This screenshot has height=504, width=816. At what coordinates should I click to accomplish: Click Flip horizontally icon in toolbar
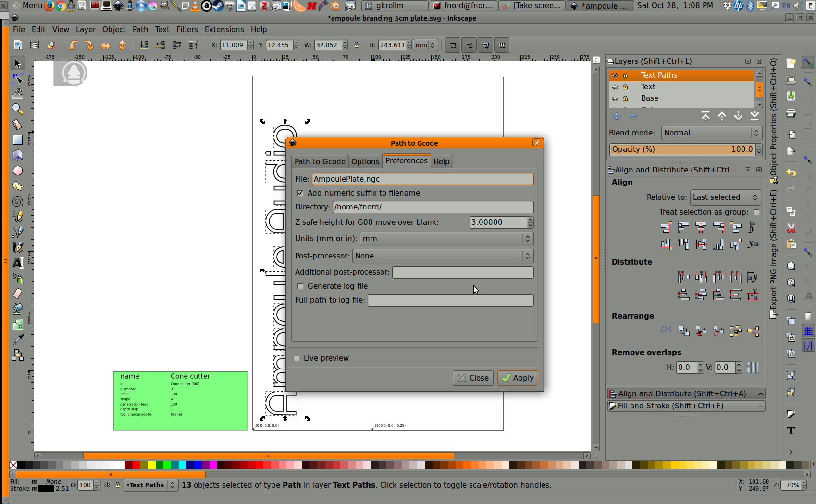point(105,45)
